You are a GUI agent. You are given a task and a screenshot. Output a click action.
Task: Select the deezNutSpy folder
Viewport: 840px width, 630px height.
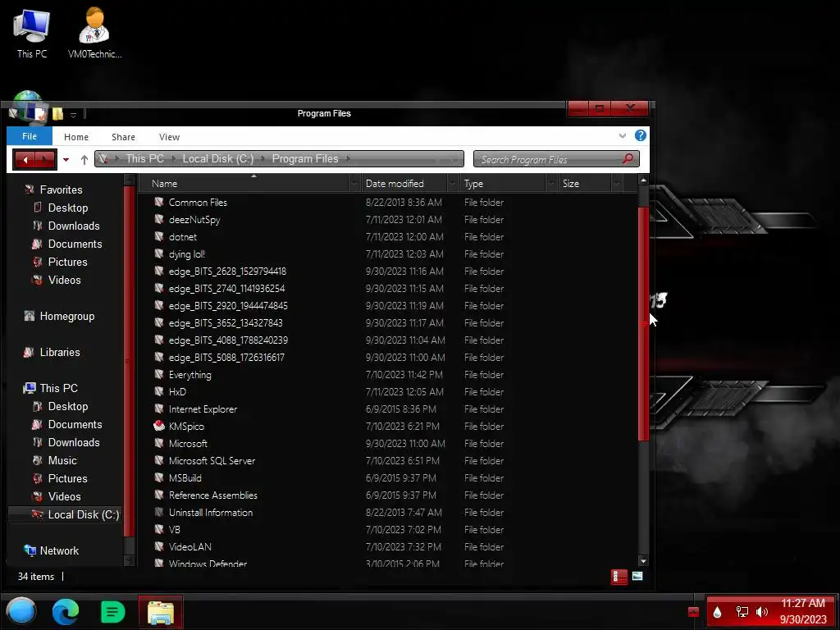[x=194, y=220]
